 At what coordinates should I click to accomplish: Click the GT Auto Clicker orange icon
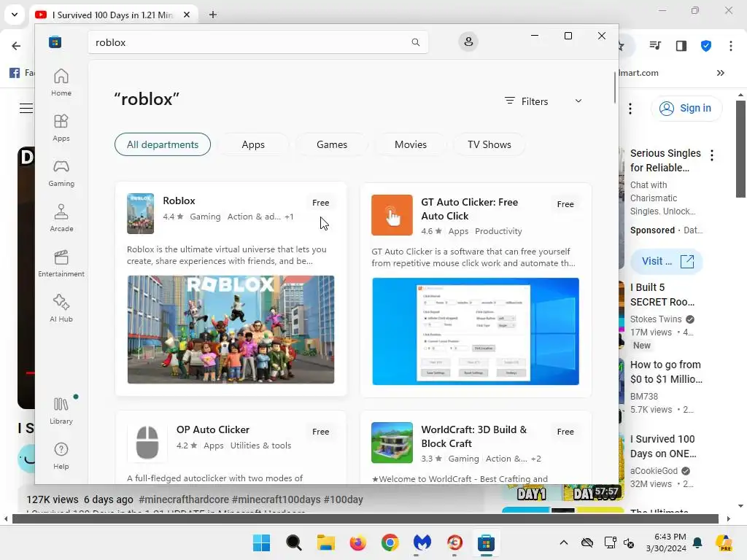pyautogui.click(x=392, y=215)
